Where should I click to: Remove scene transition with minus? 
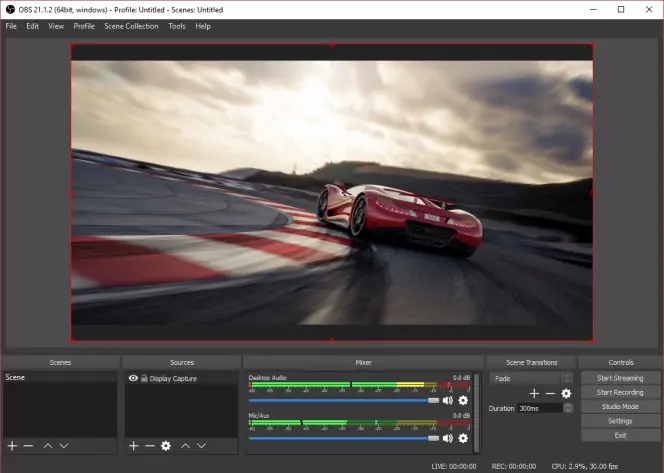(550, 394)
